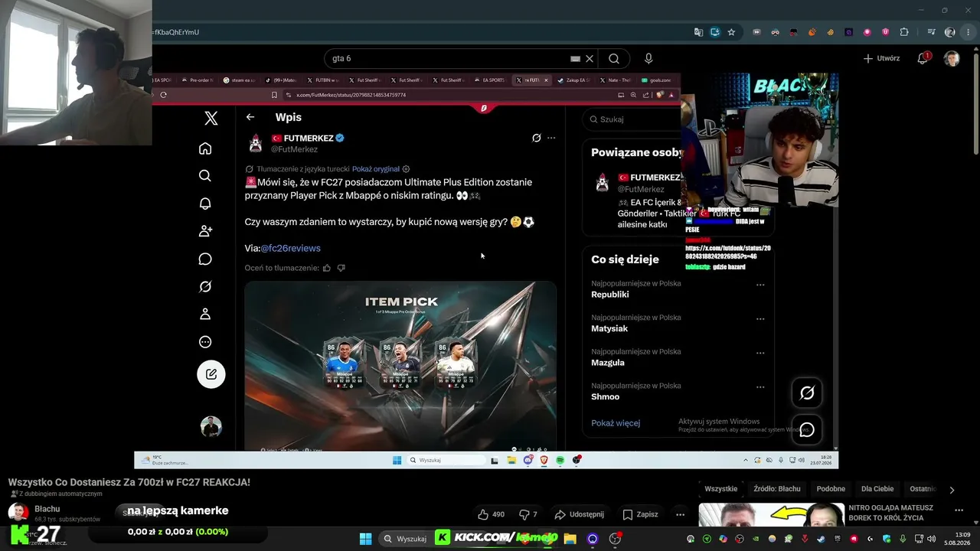Image resolution: width=980 pixels, height=551 pixels.
Task: Open options for the Mazgula trend
Action: click(x=760, y=353)
